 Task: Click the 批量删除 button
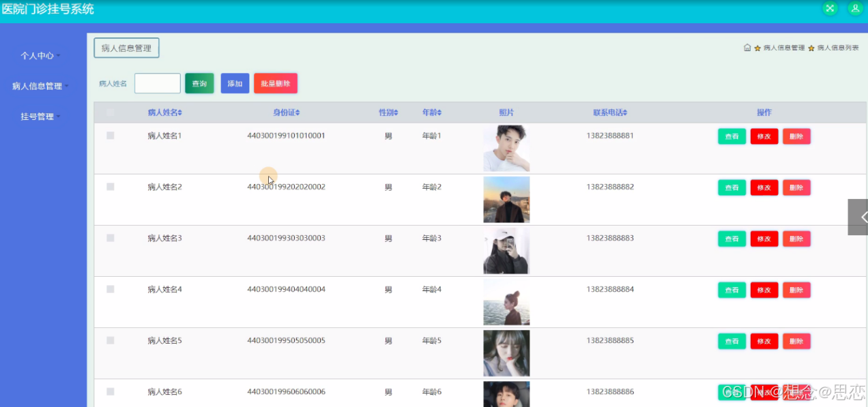(276, 83)
